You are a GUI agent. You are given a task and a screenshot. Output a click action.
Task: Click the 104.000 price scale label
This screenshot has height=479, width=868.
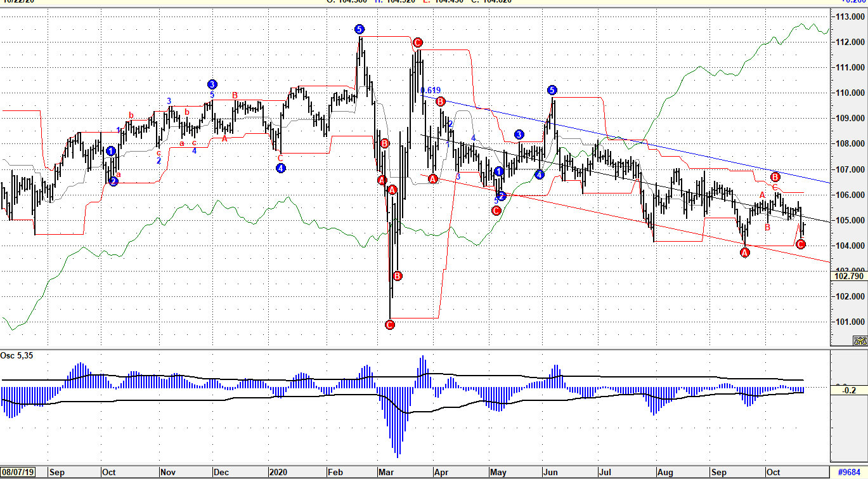(852, 246)
